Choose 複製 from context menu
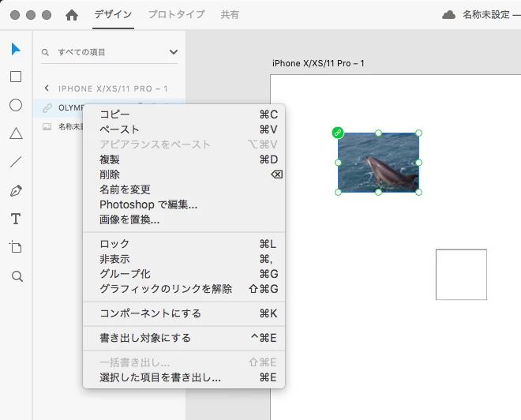521x420 pixels. [x=184, y=159]
